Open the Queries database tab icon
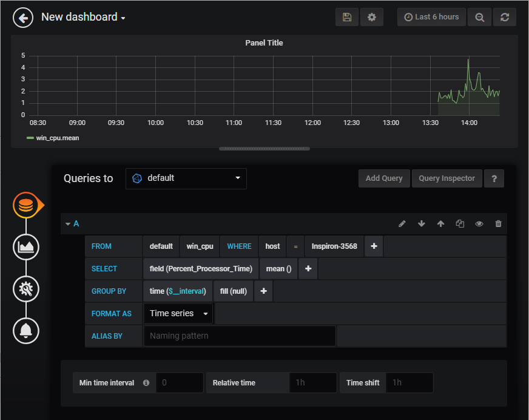Screen dimensions: 529x420 click(26, 205)
